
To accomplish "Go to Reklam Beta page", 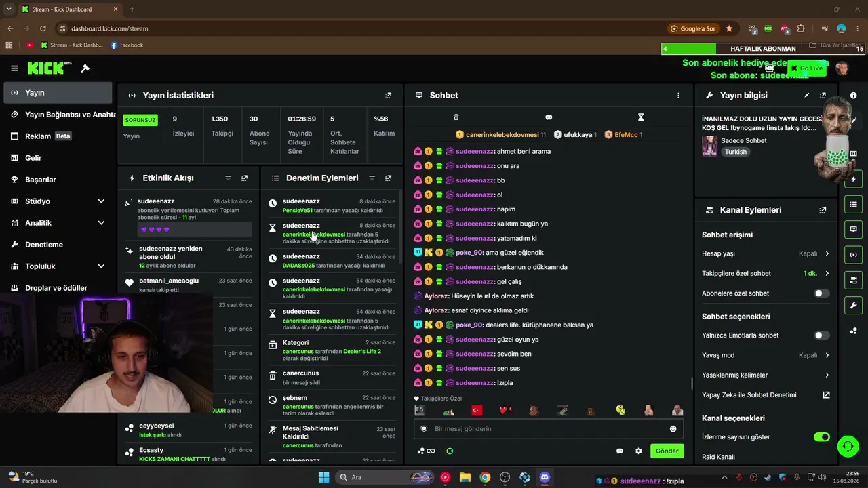I will [58, 136].
